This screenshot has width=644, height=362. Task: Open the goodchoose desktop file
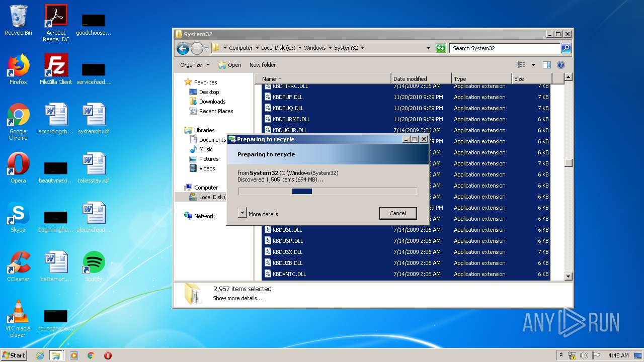tap(94, 24)
